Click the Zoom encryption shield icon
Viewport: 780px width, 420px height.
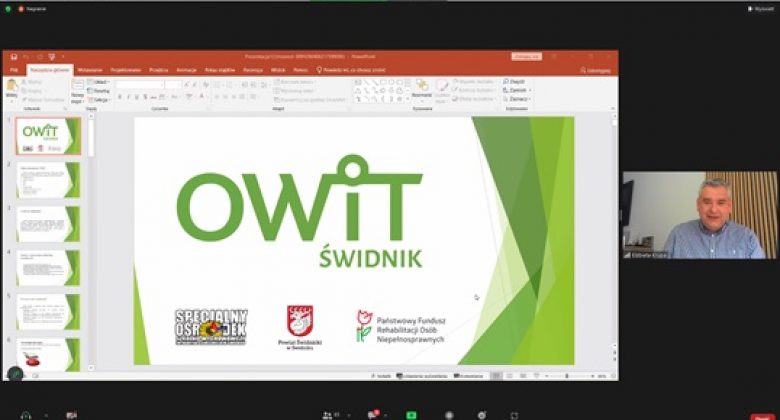pos(7,8)
